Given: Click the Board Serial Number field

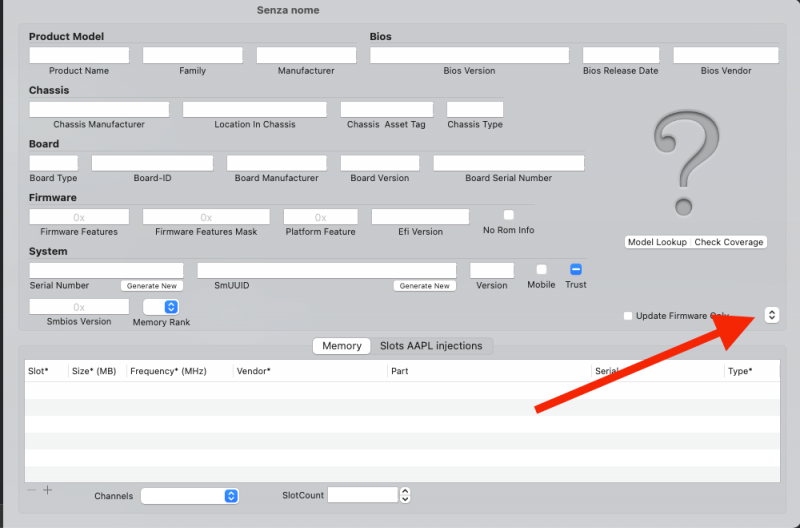Looking at the screenshot, I should 509,163.
